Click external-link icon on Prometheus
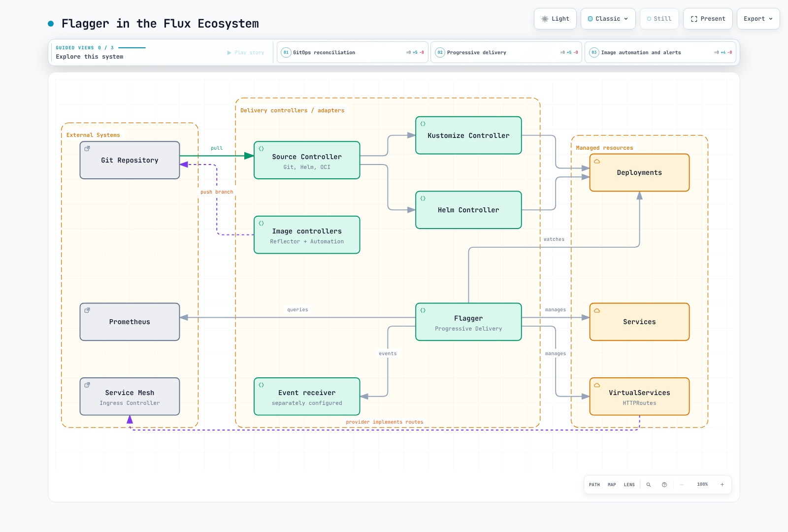The image size is (788, 532). [87, 310]
